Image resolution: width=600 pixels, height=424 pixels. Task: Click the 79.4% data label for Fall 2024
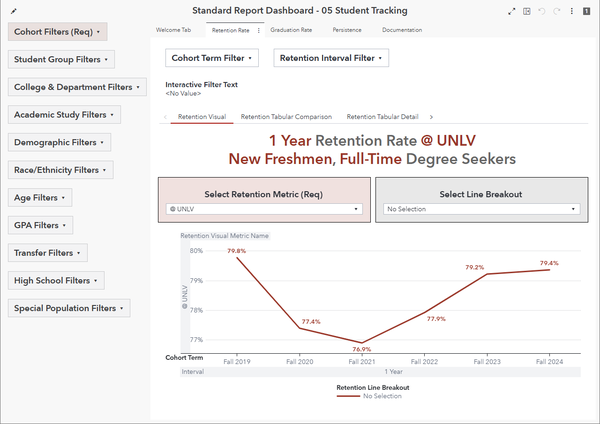(549, 263)
